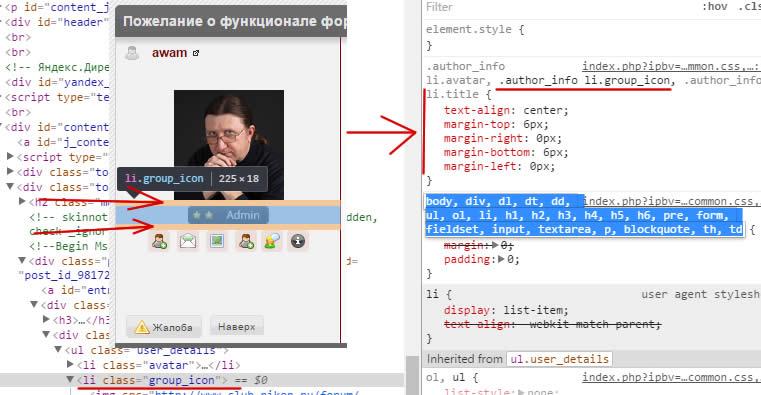Open the index.php?ipbv=…mmon.css source link
The height and width of the screenshot is (395, 761).
point(671,66)
